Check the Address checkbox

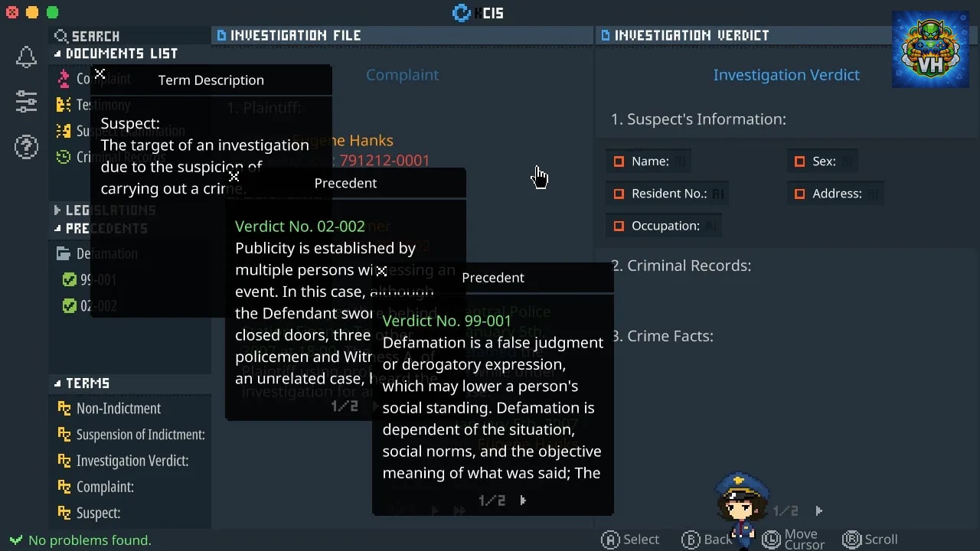[799, 194]
